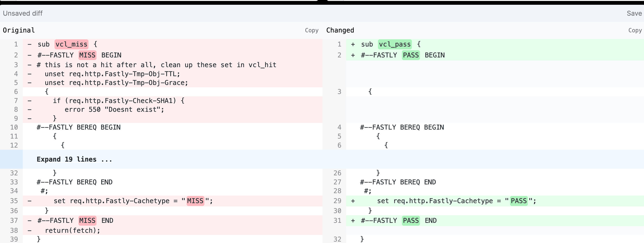Click the Original pane heading
Screen dimensions: 644x243
point(19,30)
